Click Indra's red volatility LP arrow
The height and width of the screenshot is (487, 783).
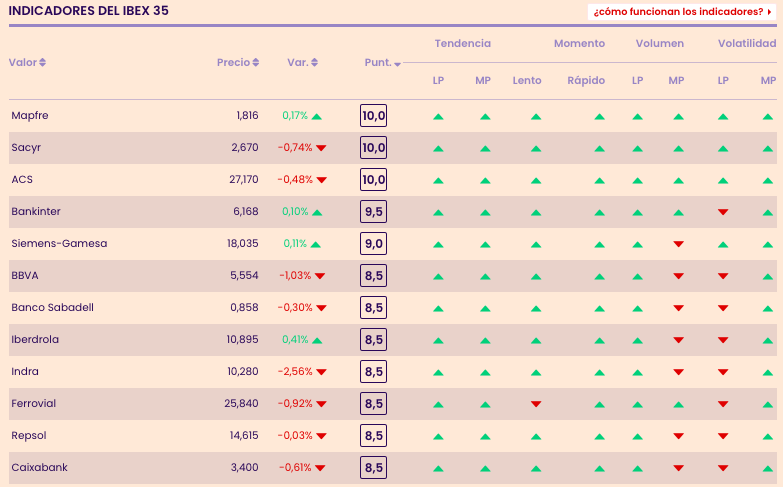click(723, 372)
